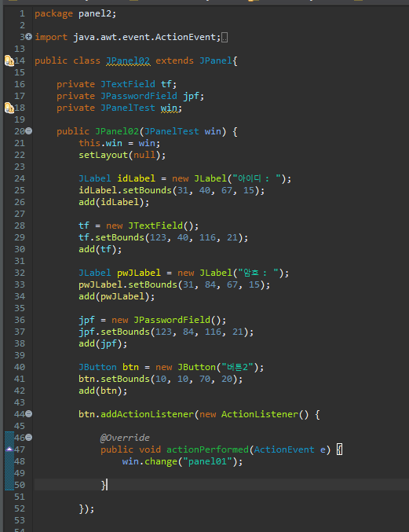Screen dimensions: 409x532
Task: Click the 'add(idLabel)' statement
Action: [x=114, y=202]
